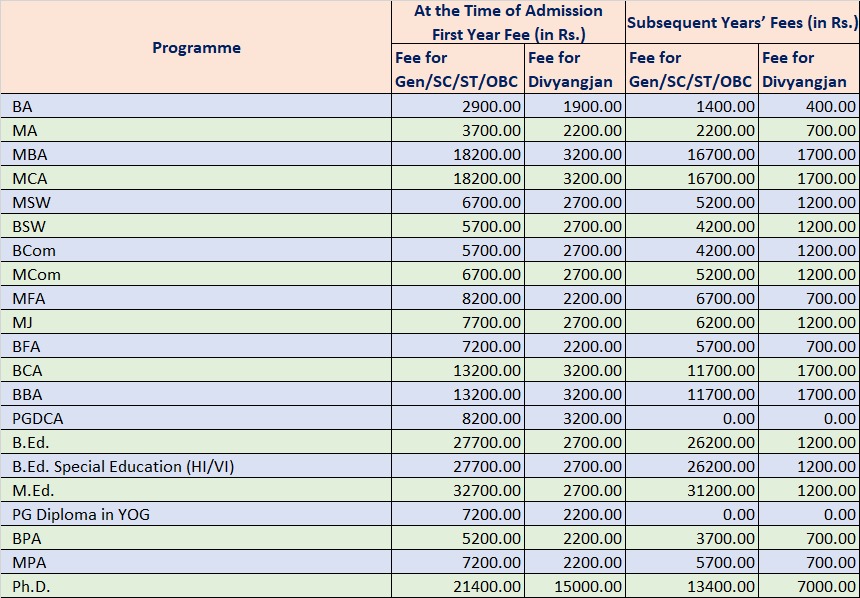
Task: Select the MSW programme cell
Action: tap(196, 202)
